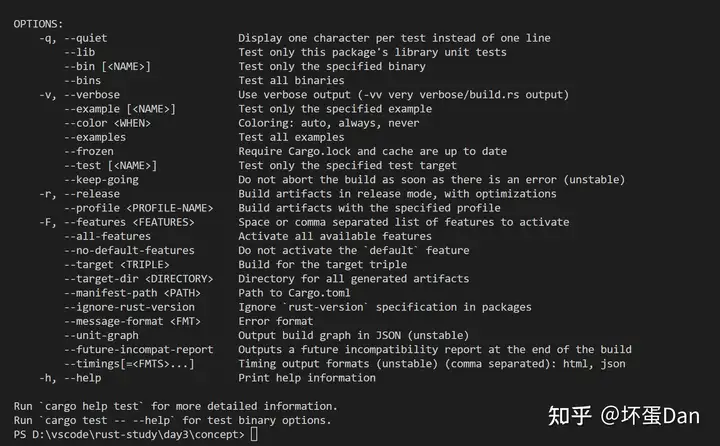The width and height of the screenshot is (720, 446).
Task: Click the --timings[=<FMTS>...] option
Action: [129, 364]
